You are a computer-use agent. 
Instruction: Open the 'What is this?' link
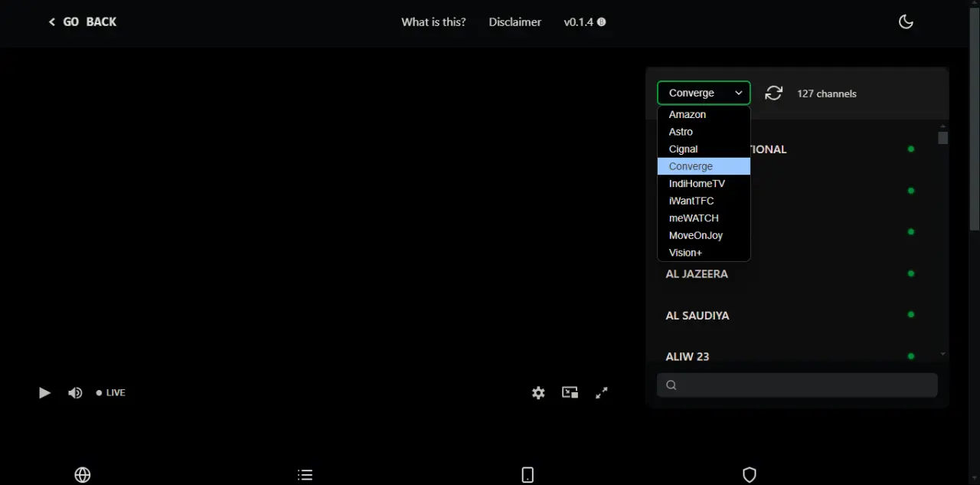point(433,22)
